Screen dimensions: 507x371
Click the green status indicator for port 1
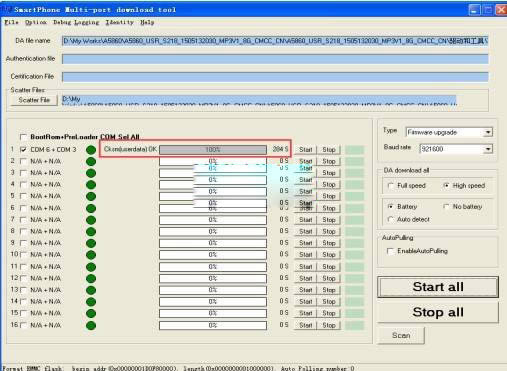[91, 150]
